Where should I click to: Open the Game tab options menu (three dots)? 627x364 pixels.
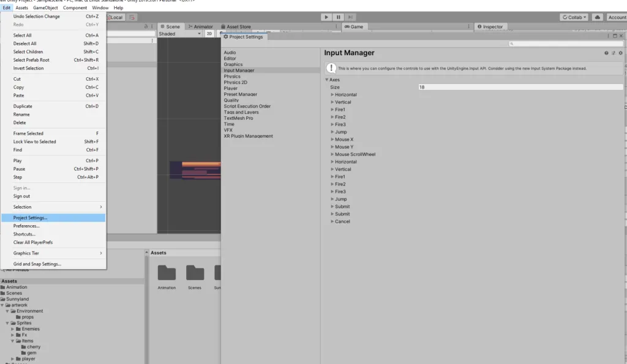tap(468, 26)
